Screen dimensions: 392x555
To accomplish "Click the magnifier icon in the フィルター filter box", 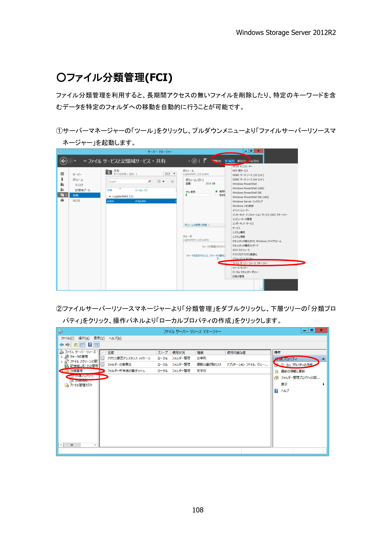I will tap(150, 181).
